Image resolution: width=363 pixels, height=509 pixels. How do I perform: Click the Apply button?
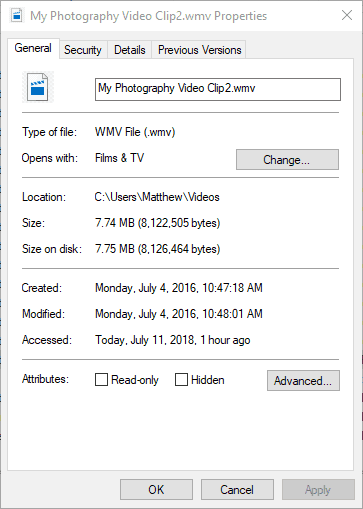pos(318,490)
